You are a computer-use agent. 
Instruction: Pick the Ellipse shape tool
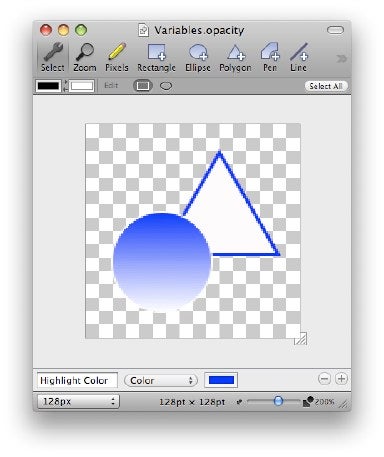[198, 57]
